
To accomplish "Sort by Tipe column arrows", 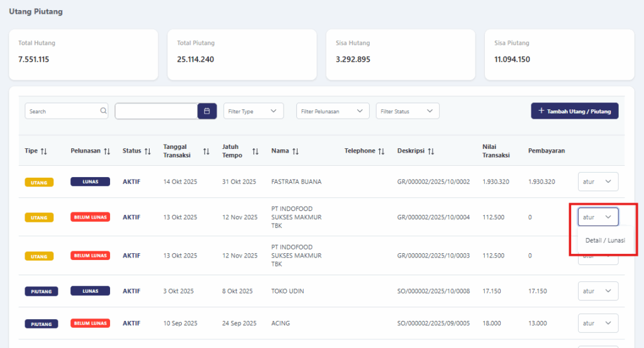I will [x=44, y=151].
